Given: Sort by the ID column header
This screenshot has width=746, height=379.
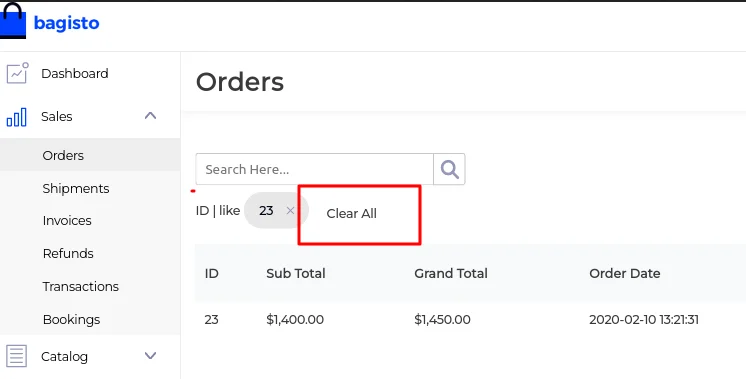Looking at the screenshot, I should (212, 273).
